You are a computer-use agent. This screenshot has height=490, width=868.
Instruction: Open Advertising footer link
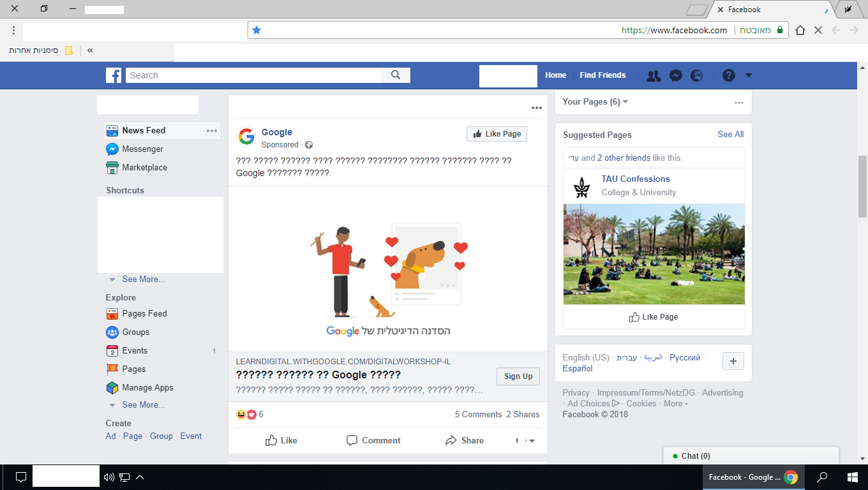point(722,392)
